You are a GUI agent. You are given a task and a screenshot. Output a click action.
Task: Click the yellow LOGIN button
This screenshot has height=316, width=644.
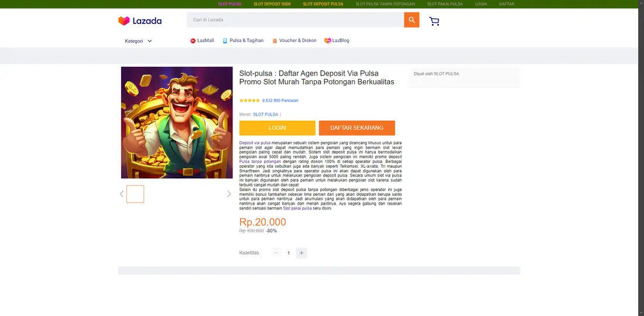278,128
